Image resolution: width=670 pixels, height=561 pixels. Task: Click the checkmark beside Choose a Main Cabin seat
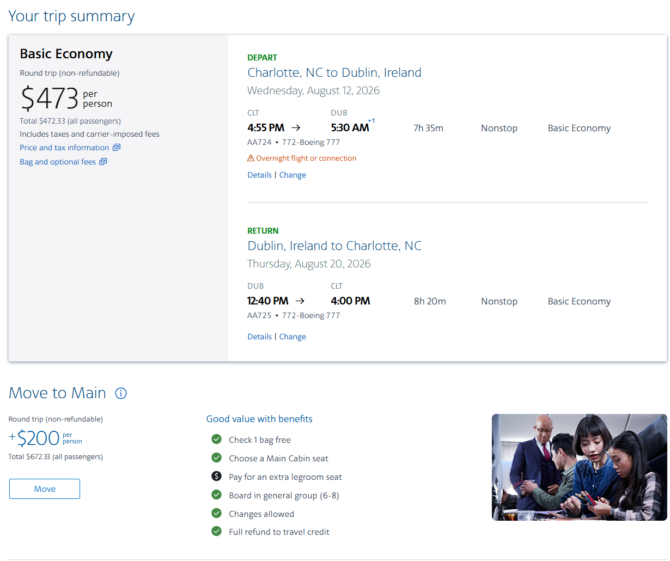(216, 459)
